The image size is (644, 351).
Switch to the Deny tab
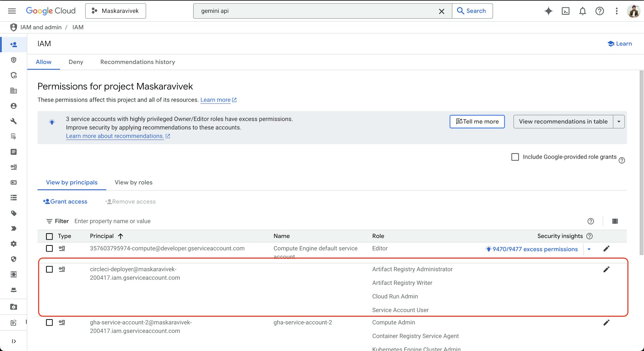tap(76, 62)
